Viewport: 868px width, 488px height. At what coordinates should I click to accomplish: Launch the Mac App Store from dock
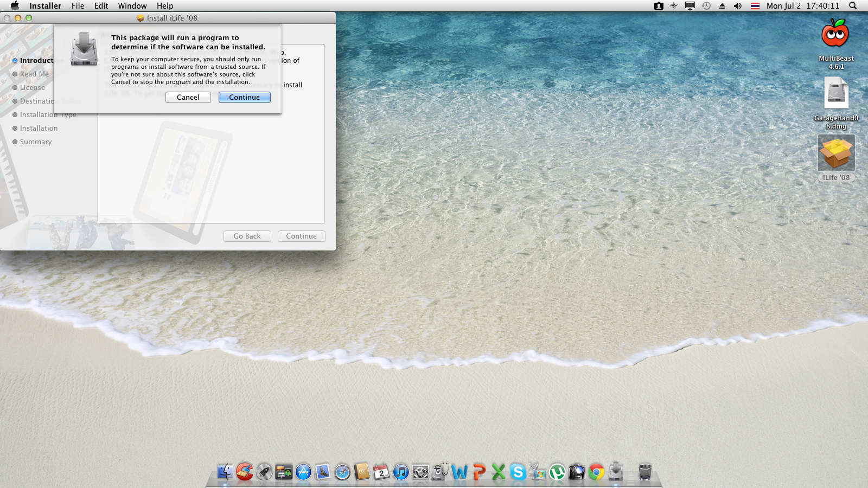pos(303,472)
